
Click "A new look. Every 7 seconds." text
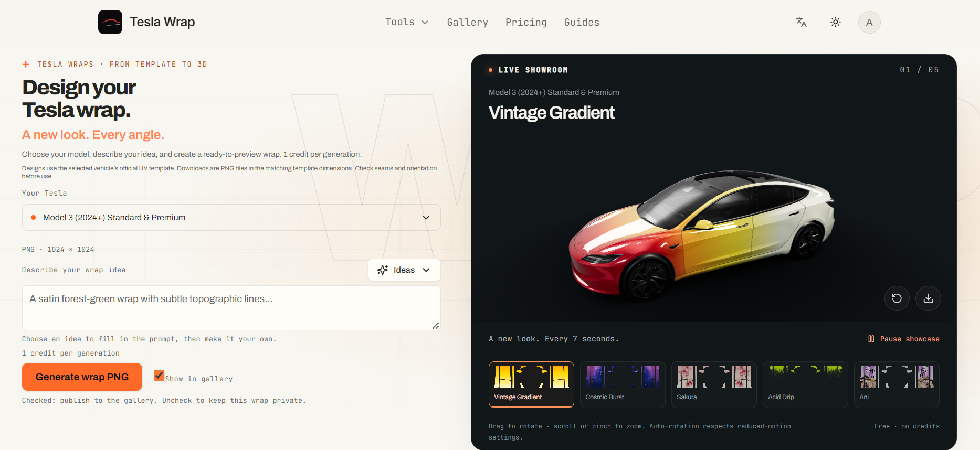554,339
